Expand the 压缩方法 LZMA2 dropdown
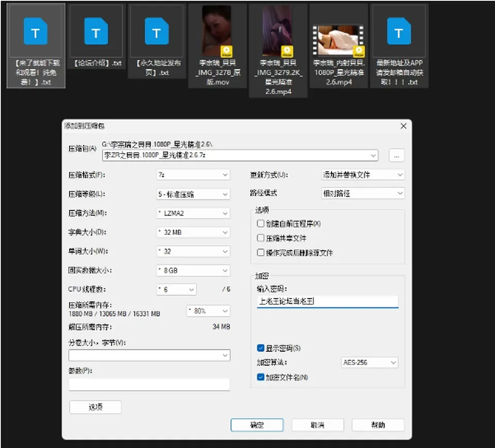Viewport: 495px width, 448px height. 193,213
